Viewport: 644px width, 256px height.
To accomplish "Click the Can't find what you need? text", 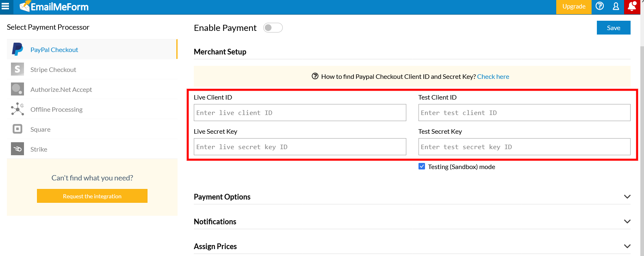I will click(x=92, y=178).
